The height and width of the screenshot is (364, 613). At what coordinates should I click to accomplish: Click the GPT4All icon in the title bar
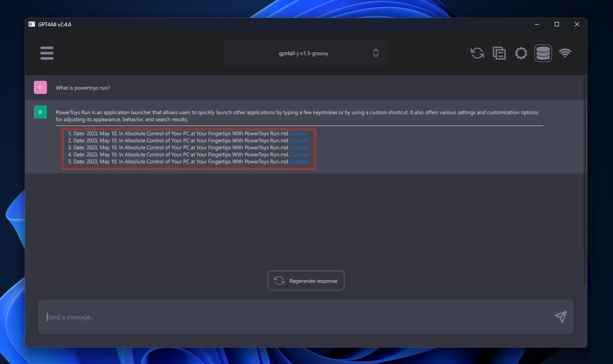click(32, 24)
